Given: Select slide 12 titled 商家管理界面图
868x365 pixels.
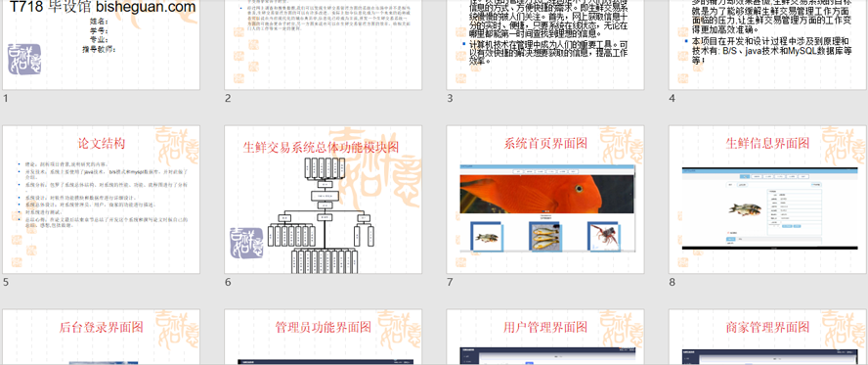Looking at the screenshot, I should [x=767, y=337].
